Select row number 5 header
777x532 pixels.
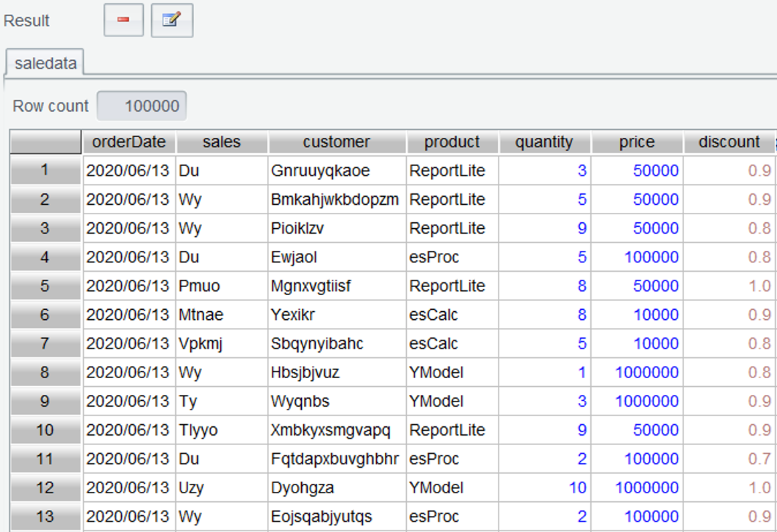tap(45, 286)
